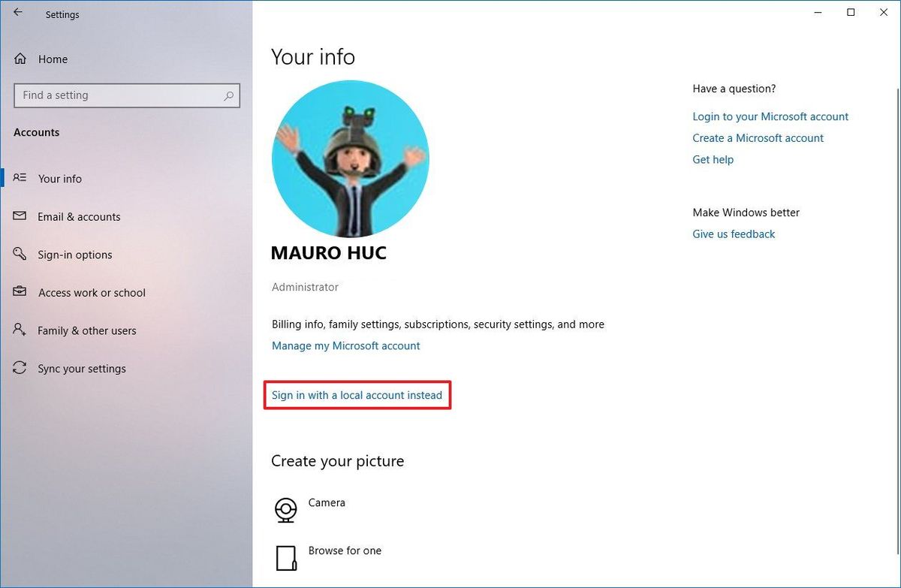Click the Access work or school briefcase icon
901x588 pixels.
(19, 293)
